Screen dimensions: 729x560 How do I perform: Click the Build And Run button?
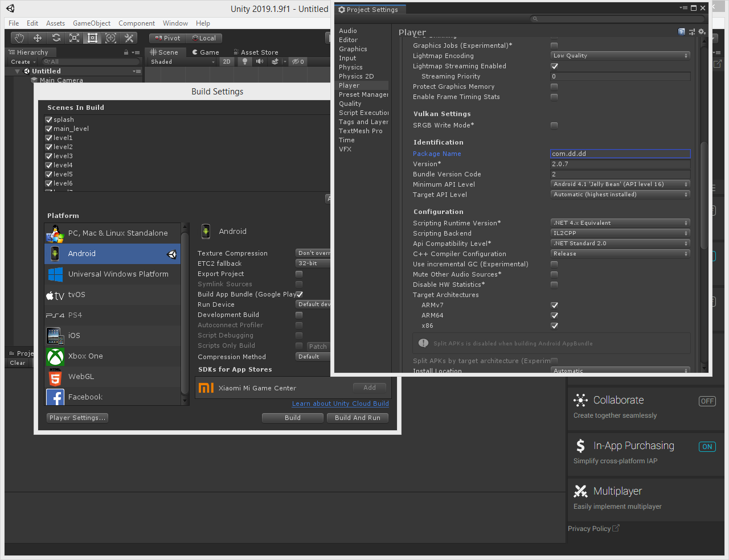coord(358,418)
